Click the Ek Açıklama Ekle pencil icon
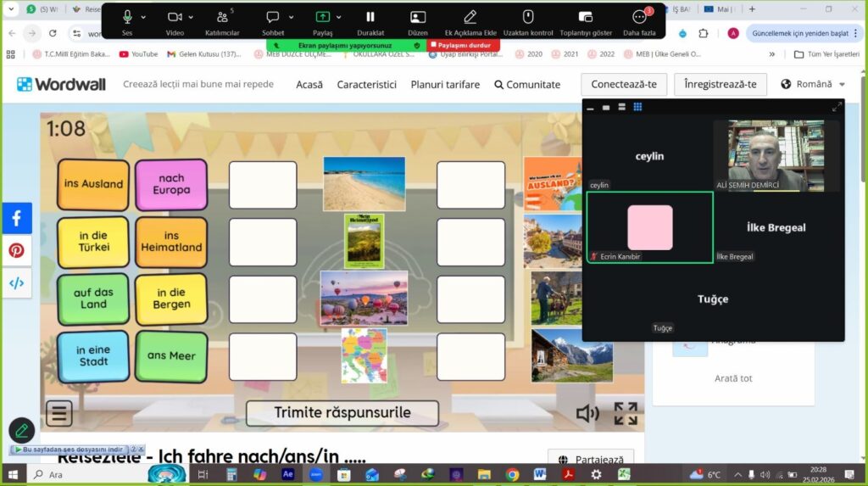 (470, 17)
